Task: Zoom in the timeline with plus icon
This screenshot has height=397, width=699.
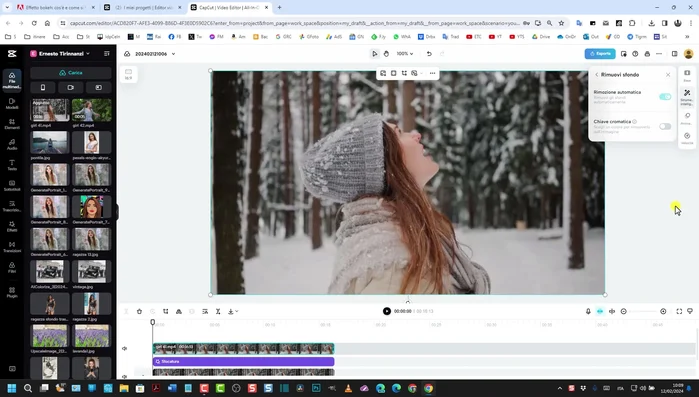Action: (x=663, y=311)
